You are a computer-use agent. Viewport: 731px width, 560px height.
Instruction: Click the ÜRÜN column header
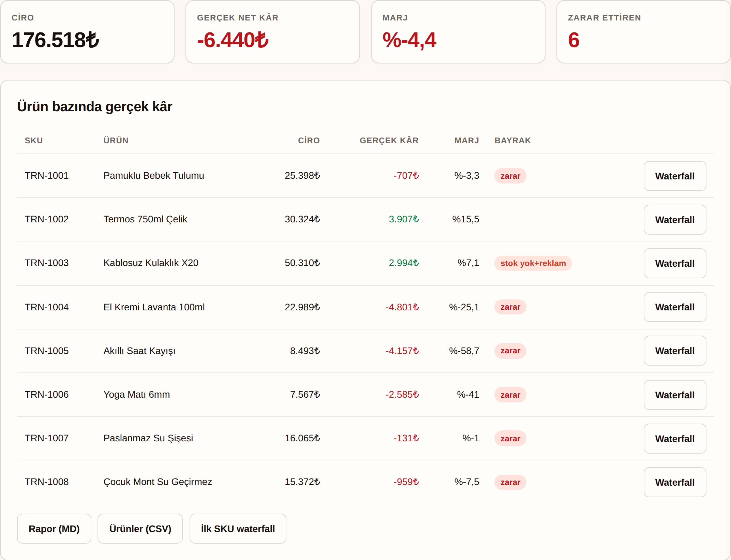click(x=116, y=141)
